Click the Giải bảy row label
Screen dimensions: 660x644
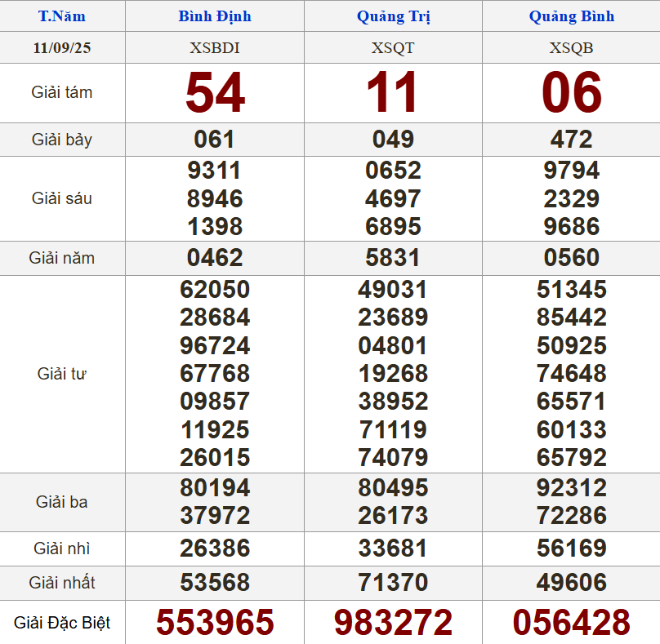click(x=62, y=140)
